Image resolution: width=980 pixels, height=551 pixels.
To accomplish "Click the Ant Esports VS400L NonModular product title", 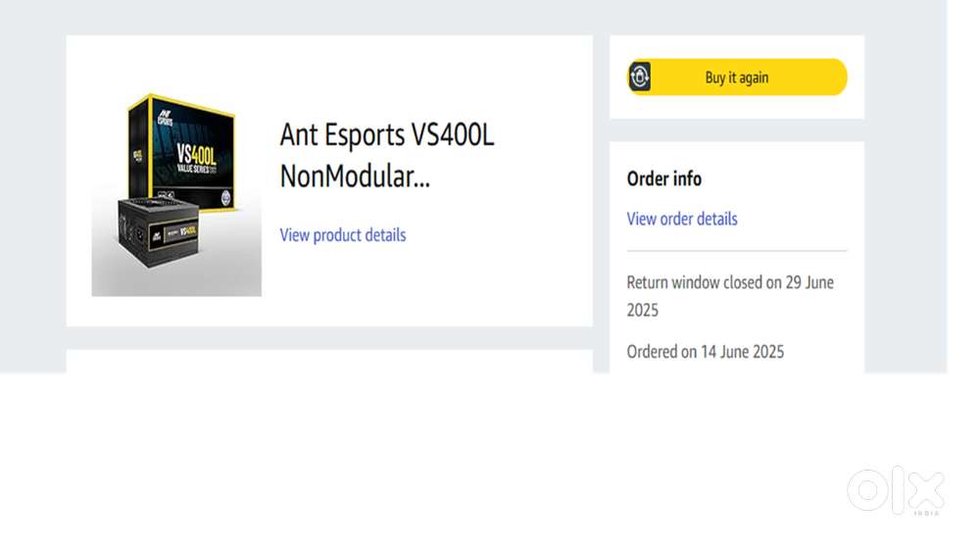I will pos(387,156).
